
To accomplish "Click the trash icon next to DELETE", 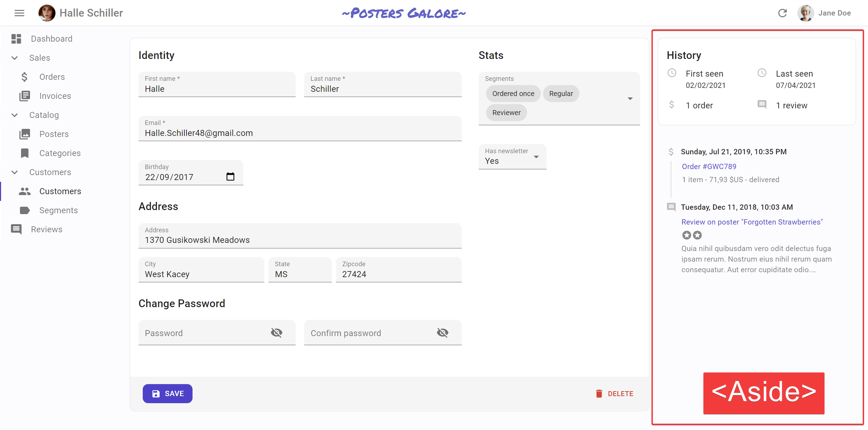I will tap(599, 393).
